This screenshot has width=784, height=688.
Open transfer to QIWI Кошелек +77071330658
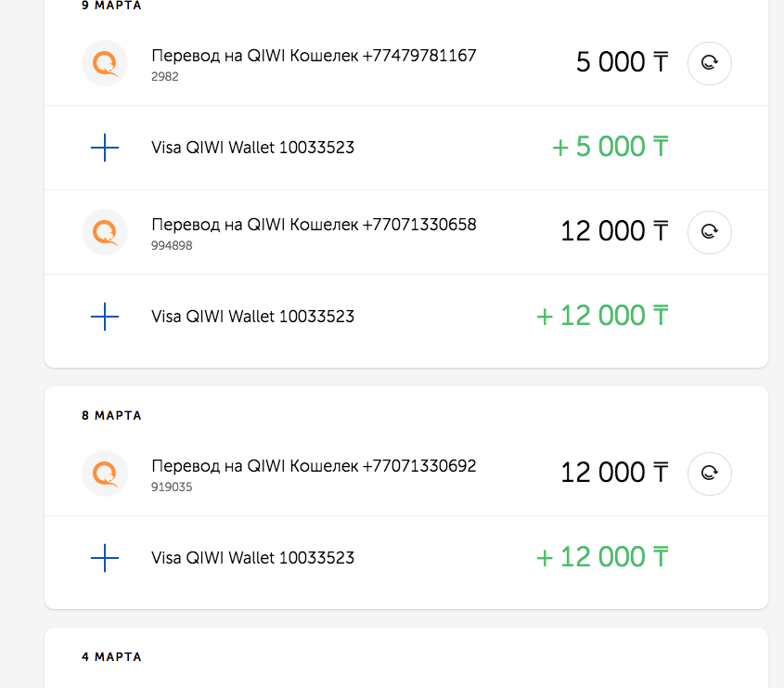(x=406, y=232)
